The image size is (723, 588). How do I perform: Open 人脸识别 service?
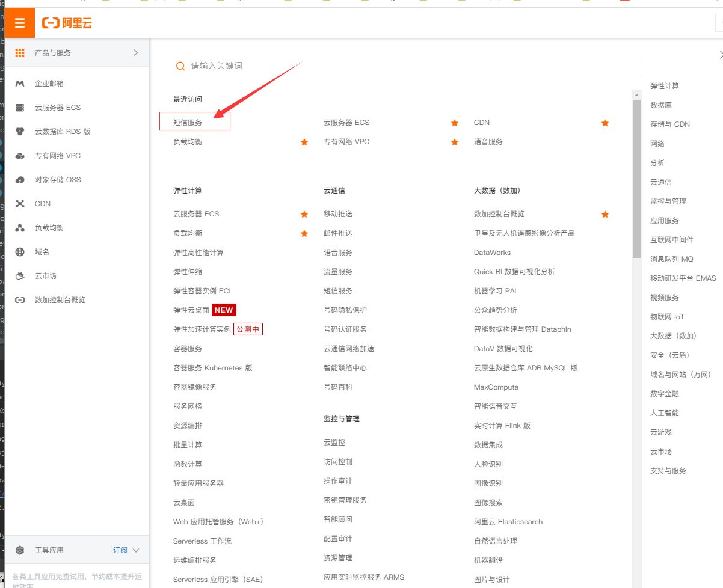(x=488, y=464)
